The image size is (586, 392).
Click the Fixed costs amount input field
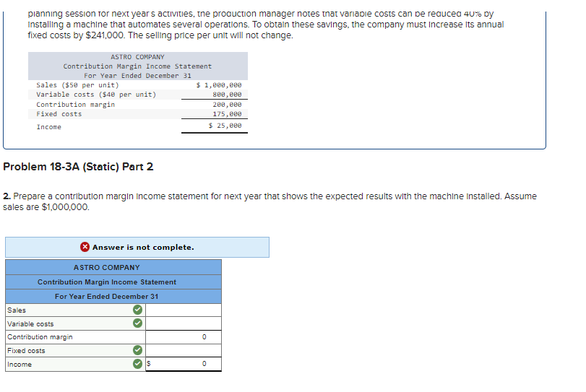tap(184, 350)
